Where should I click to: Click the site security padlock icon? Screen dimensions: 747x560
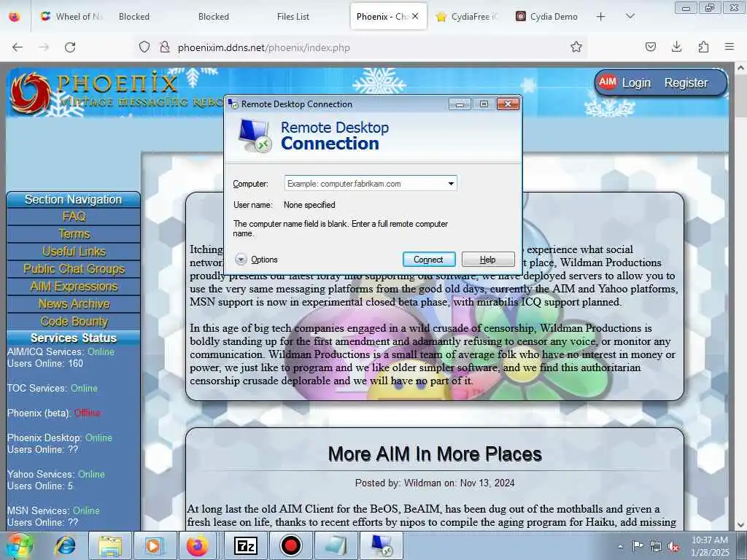pos(164,47)
